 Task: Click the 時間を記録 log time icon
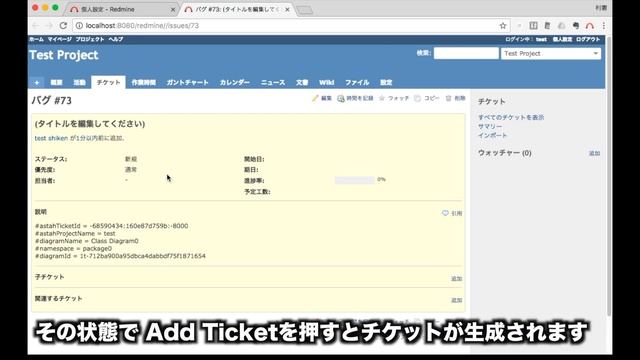340,98
